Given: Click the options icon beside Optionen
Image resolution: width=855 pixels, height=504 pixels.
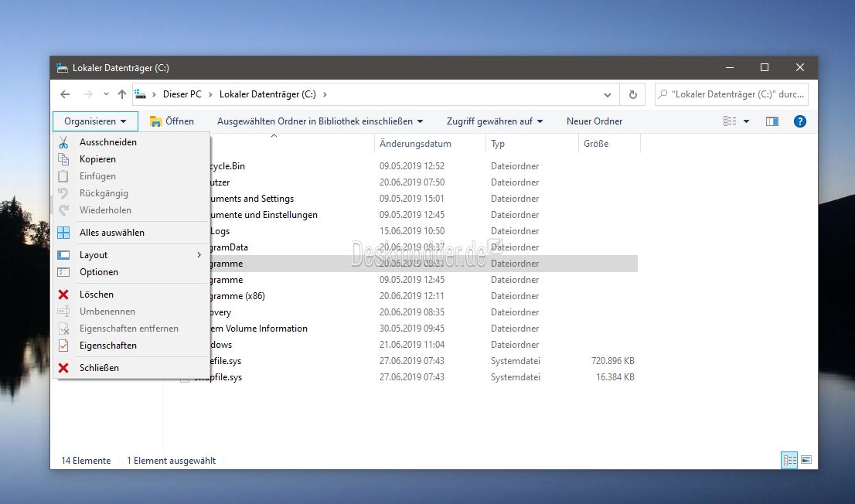Looking at the screenshot, I should tap(63, 272).
